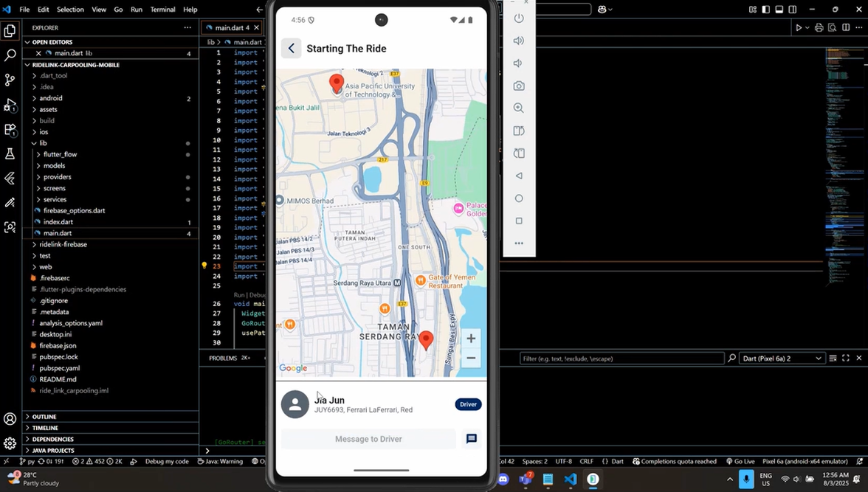Toggle the secondary side bar layout
Screen dimensions: 868x492
(x=792, y=10)
